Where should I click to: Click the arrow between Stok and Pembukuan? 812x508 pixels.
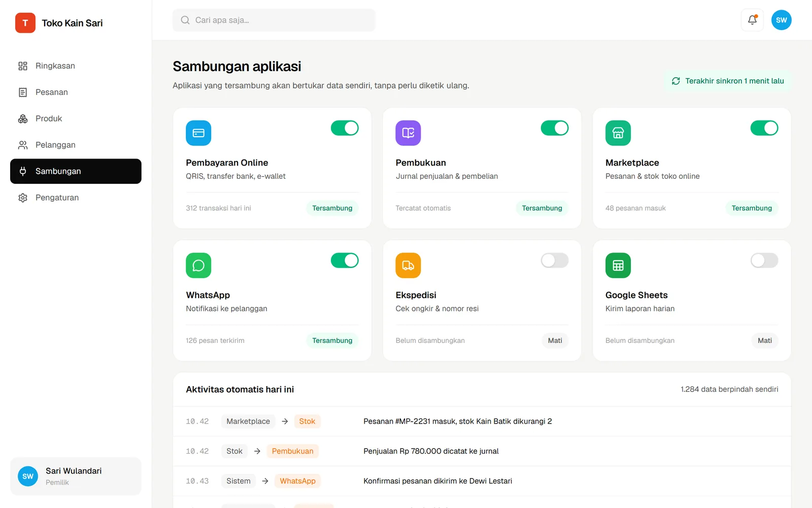257,451
